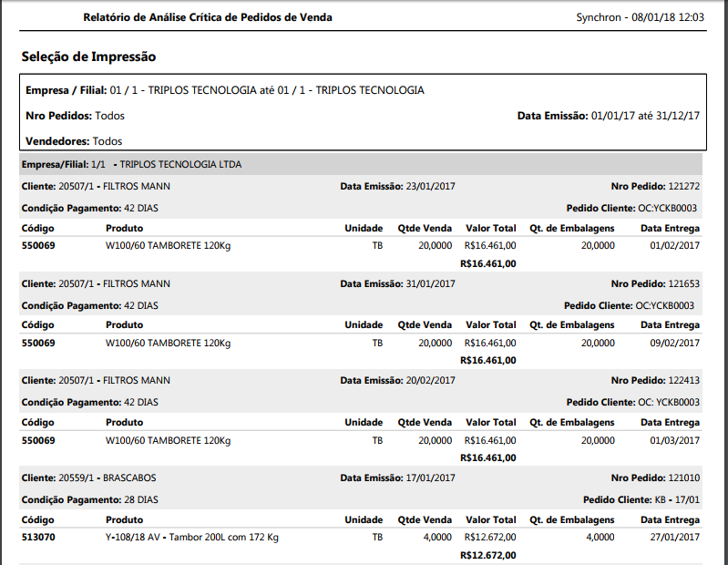Viewport: 728px width, 565px height.
Task: Select the 'Seleção de Impressão' heading
Action: click(x=88, y=56)
